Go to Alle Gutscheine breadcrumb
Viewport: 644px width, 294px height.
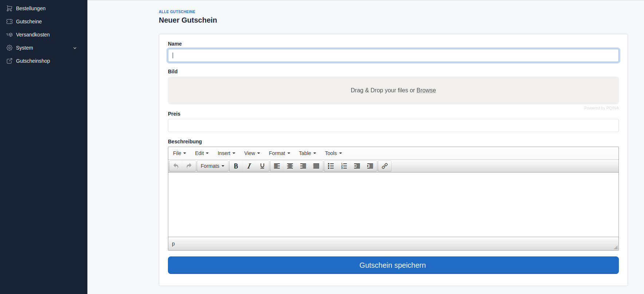pyautogui.click(x=177, y=12)
